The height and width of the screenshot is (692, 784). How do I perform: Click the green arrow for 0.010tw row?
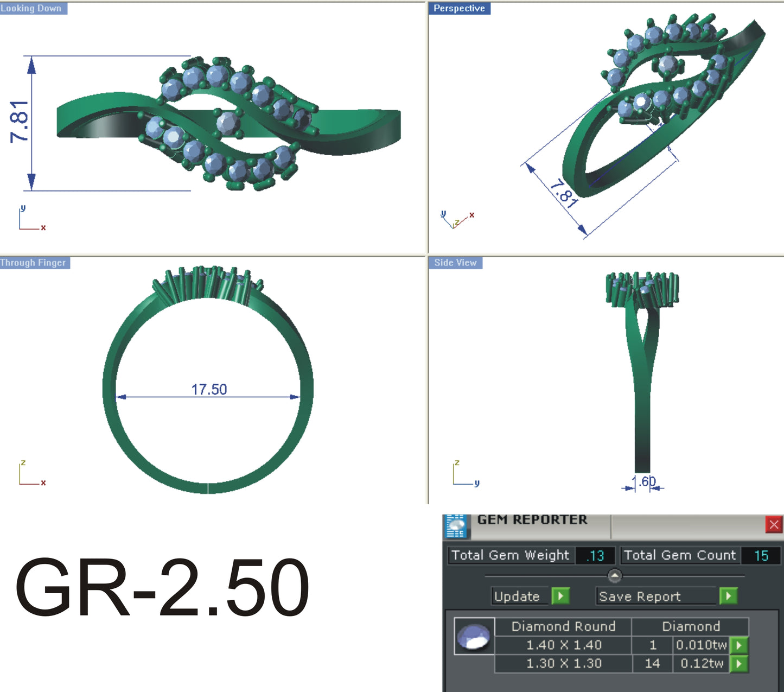739,645
